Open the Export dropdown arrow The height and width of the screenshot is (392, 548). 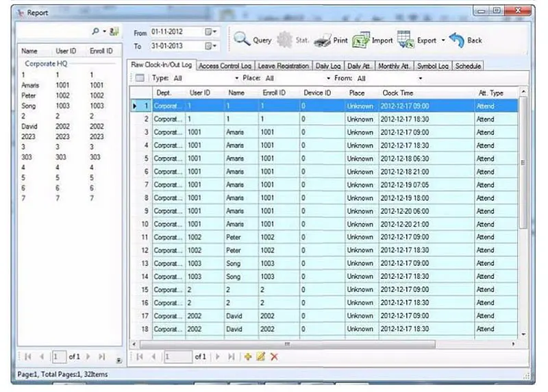point(443,40)
